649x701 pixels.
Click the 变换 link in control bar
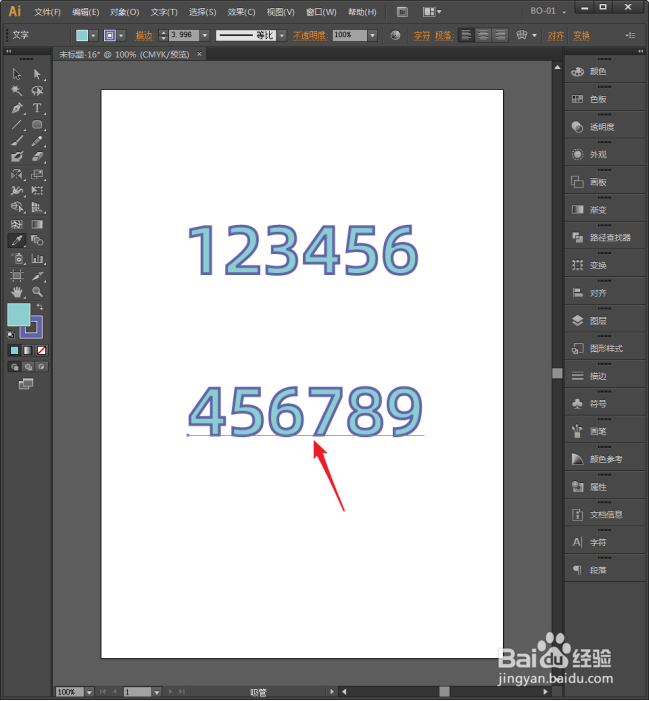[581, 35]
